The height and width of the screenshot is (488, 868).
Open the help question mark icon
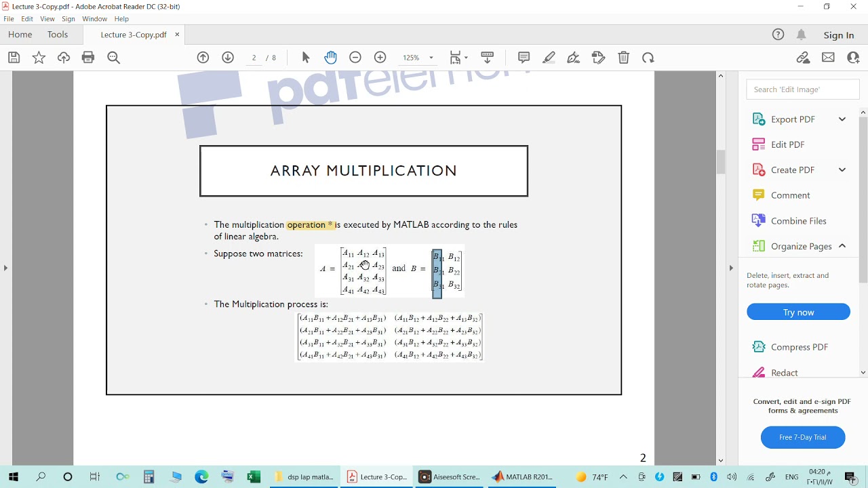point(778,35)
